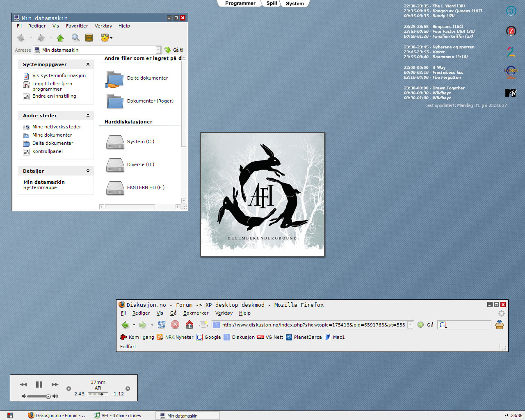Click the Back arrow in Min datamaskin
This screenshot has width=525, height=420.
[x=21, y=38]
